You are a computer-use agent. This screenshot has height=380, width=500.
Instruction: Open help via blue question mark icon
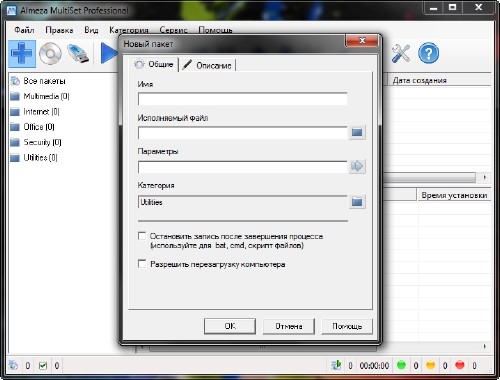click(x=428, y=53)
